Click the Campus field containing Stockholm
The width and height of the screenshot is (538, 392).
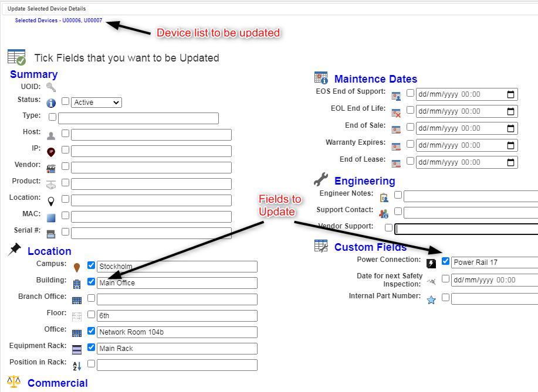pos(177,267)
